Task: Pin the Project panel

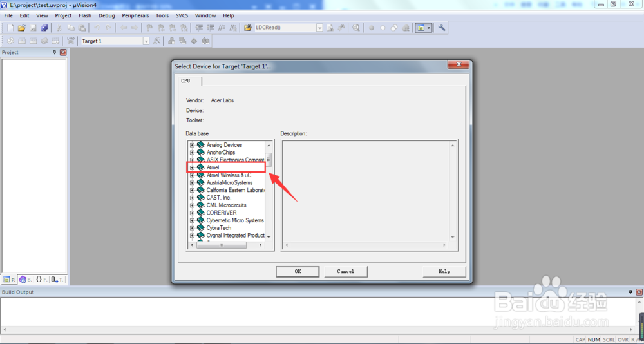Action: tap(54, 53)
